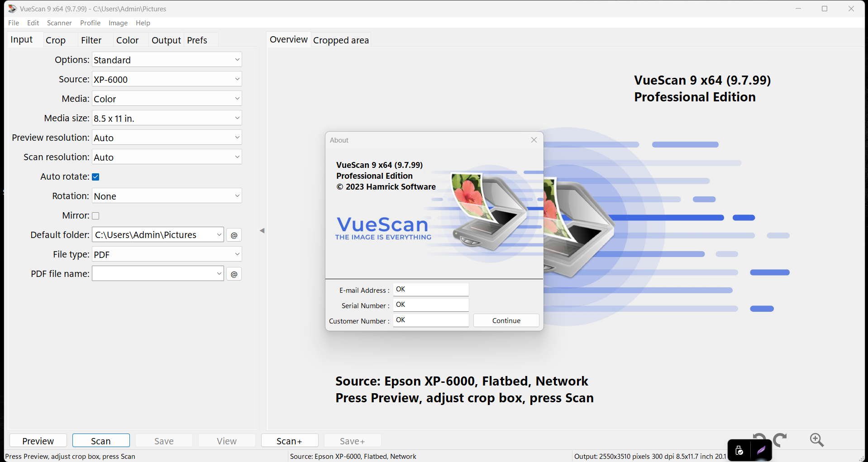Image resolution: width=868 pixels, height=462 pixels.
Task: Open the File type dropdown showing PDF
Action: (167, 254)
